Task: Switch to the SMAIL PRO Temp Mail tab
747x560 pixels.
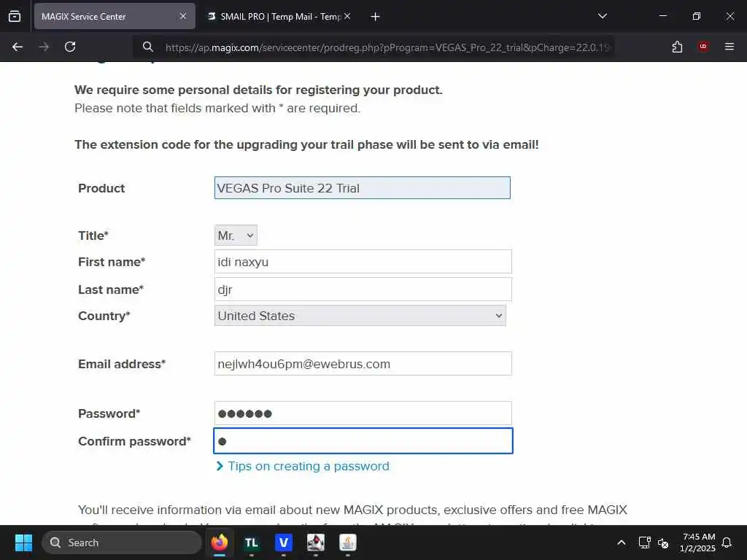Action: coord(279,16)
